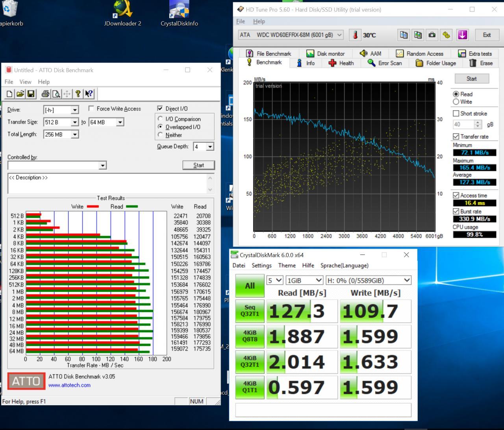Open the Erase tab in HD Tune
This screenshot has height=430, width=504.
(481, 63)
